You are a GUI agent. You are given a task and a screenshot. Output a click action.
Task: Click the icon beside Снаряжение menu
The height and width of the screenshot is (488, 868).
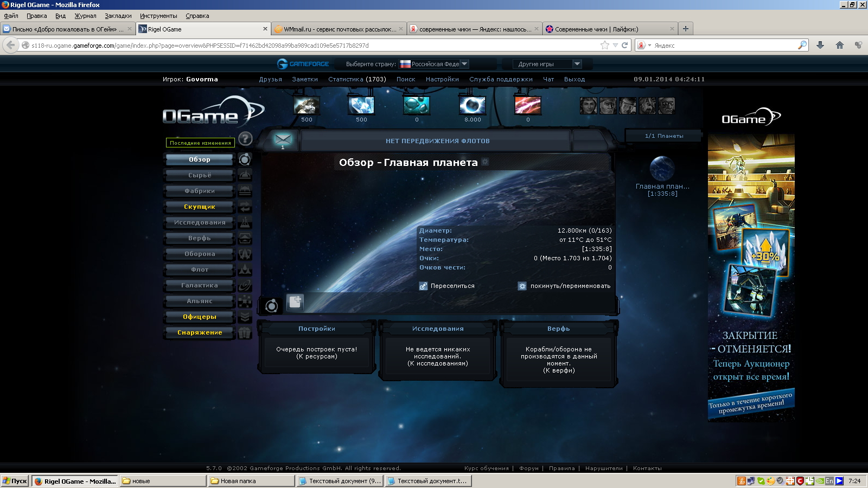245,332
